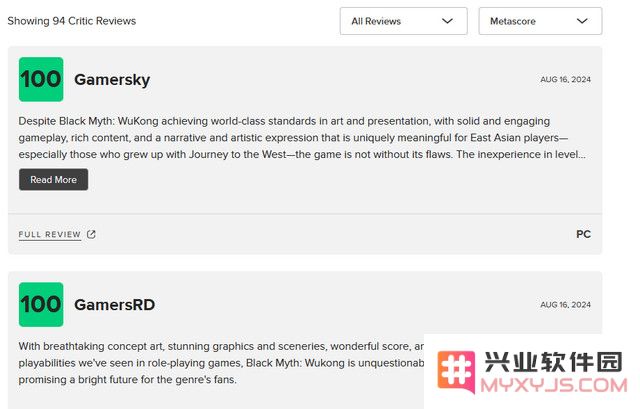The width and height of the screenshot is (640, 409).
Task: Click the Chinese site name in watermark
Action: coord(553,362)
